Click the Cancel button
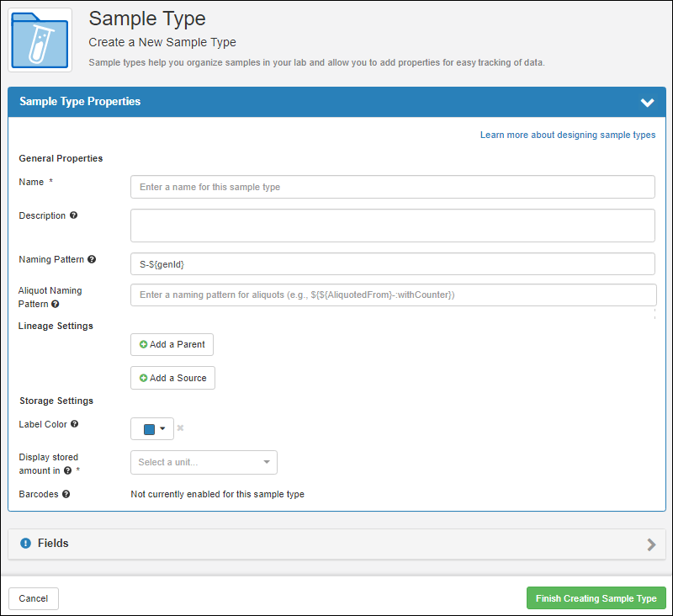The height and width of the screenshot is (616, 673). click(34, 598)
